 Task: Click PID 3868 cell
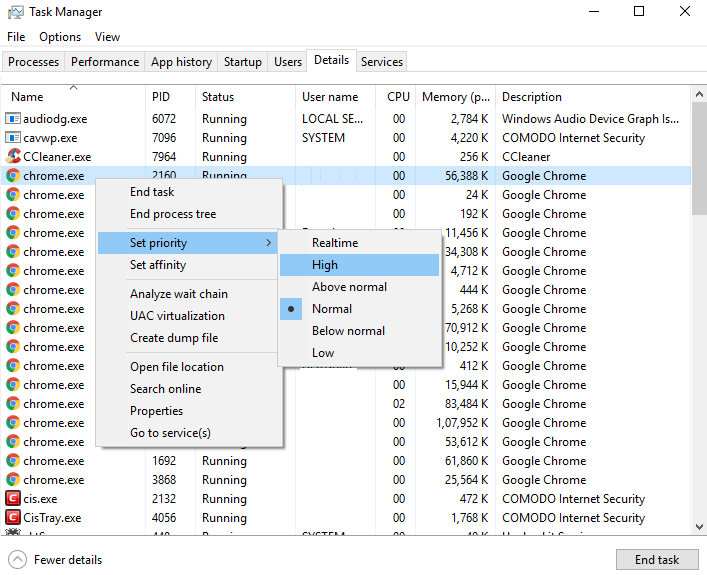point(164,479)
